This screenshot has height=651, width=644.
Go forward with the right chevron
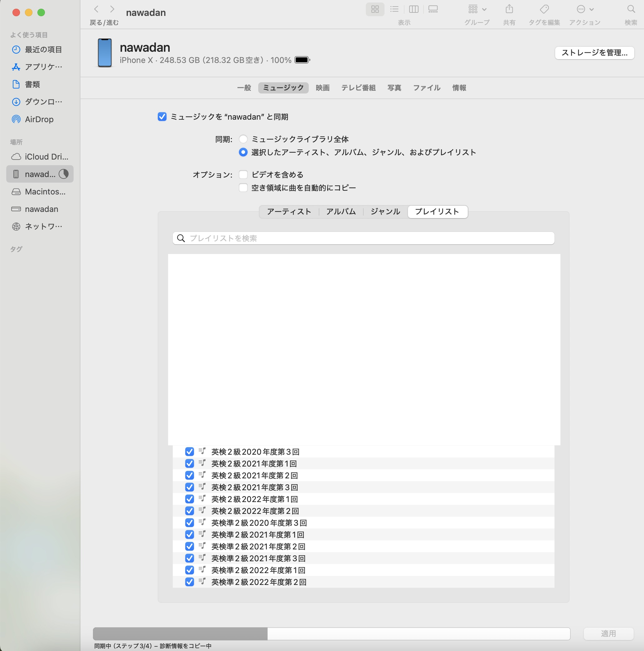coord(112,9)
